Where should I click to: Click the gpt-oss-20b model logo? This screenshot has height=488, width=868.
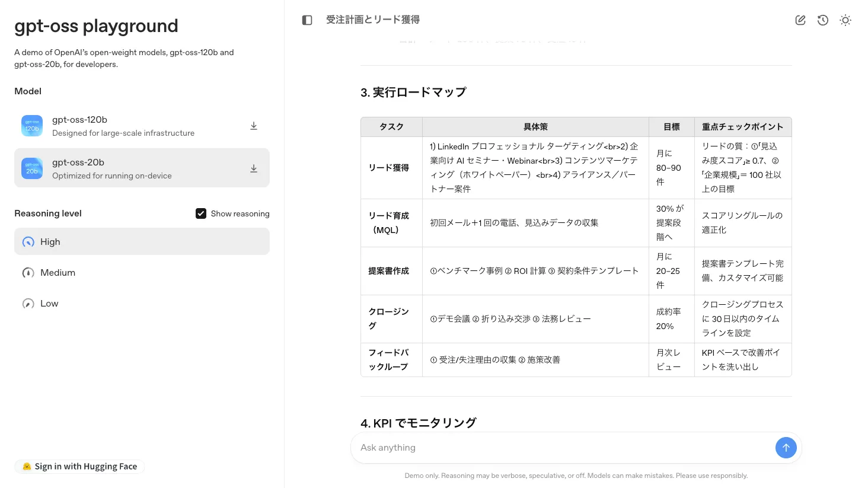(32, 168)
